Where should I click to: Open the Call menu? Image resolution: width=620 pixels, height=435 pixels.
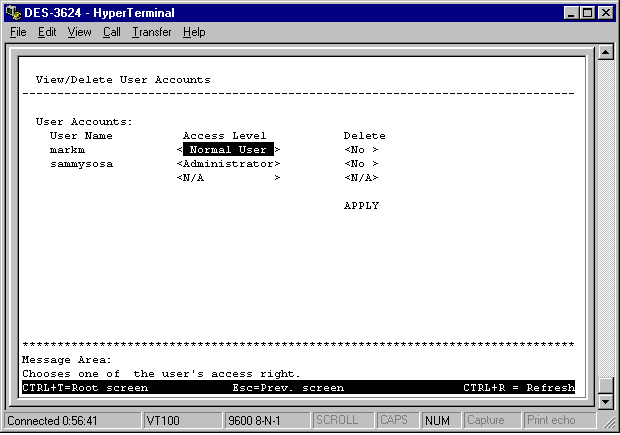111,32
